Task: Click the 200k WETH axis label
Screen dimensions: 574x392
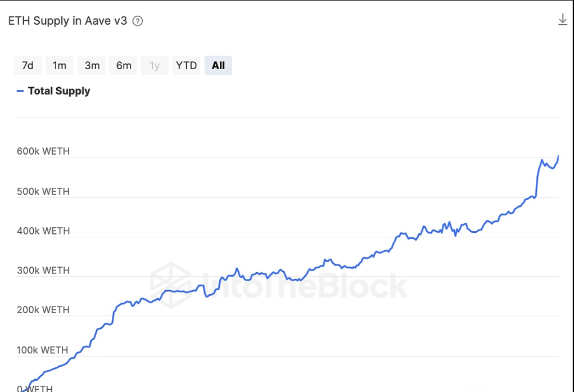Action: (43, 310)
